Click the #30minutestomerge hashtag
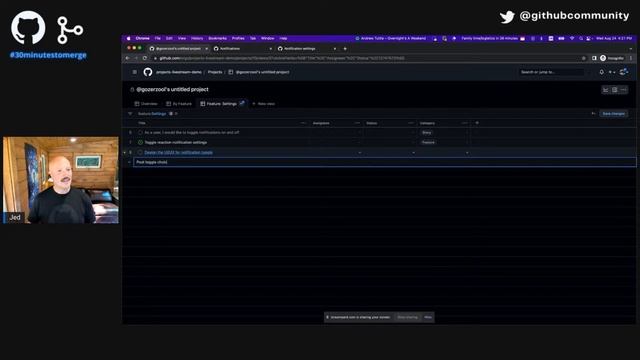Screen dimensions: 640x360 point(48,55)
